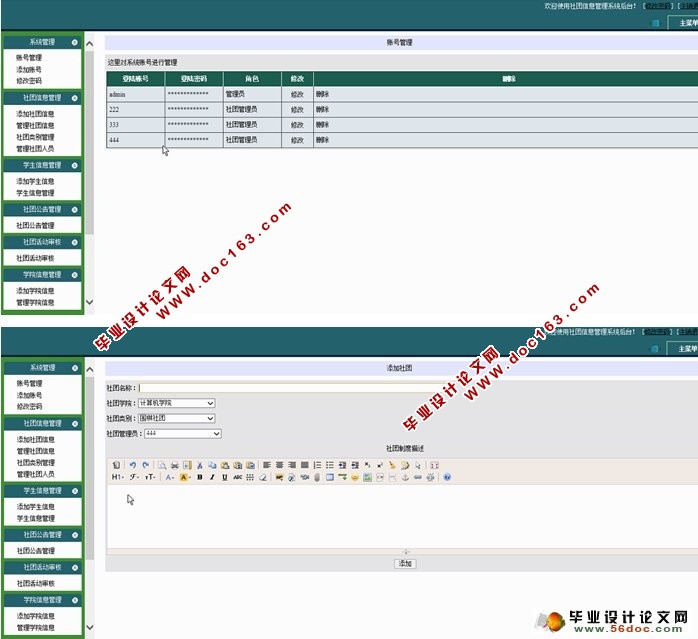698x639 pixels.
Task: Click the 添加 submit button
Action: [x=405, y=564]
